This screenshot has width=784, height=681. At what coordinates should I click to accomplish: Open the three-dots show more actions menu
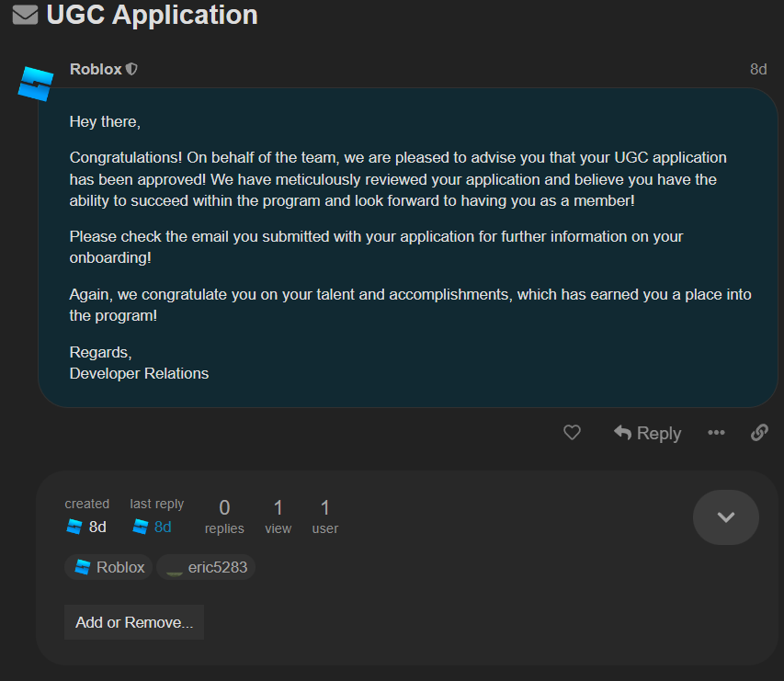716,433
